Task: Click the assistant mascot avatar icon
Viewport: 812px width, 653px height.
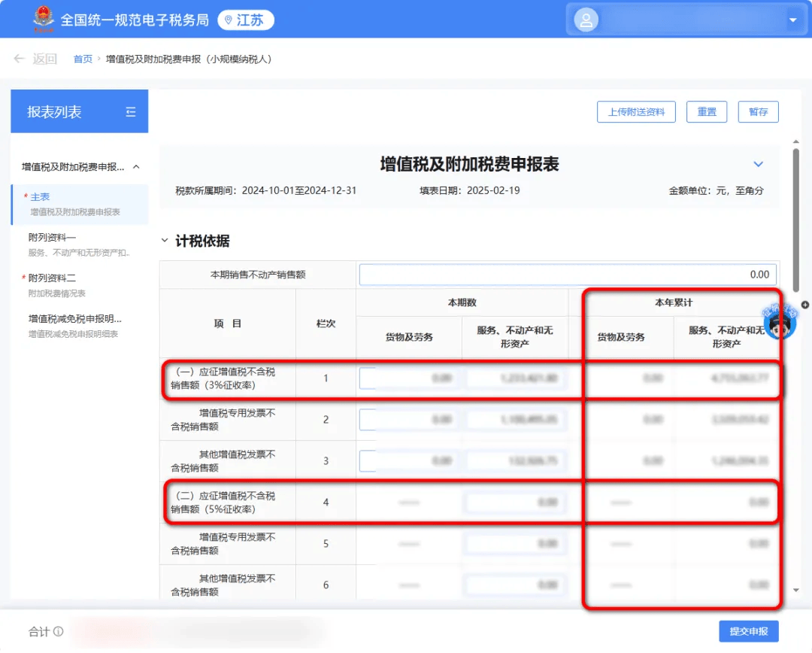Action: click(780, 322)
